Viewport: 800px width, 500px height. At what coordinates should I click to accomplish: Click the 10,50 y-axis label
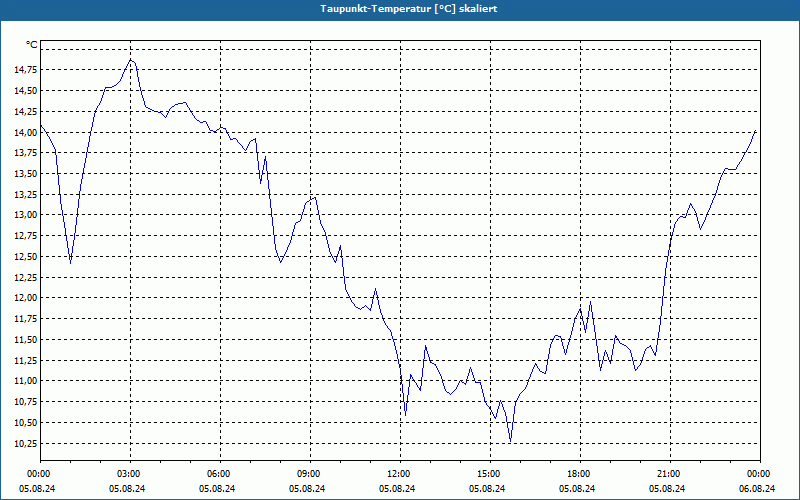25,422
